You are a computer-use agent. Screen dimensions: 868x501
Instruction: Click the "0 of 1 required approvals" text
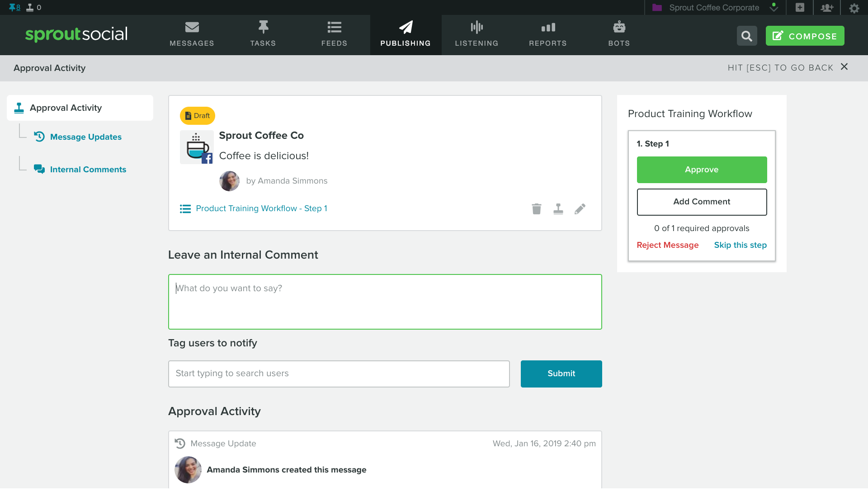pos(702,228)
